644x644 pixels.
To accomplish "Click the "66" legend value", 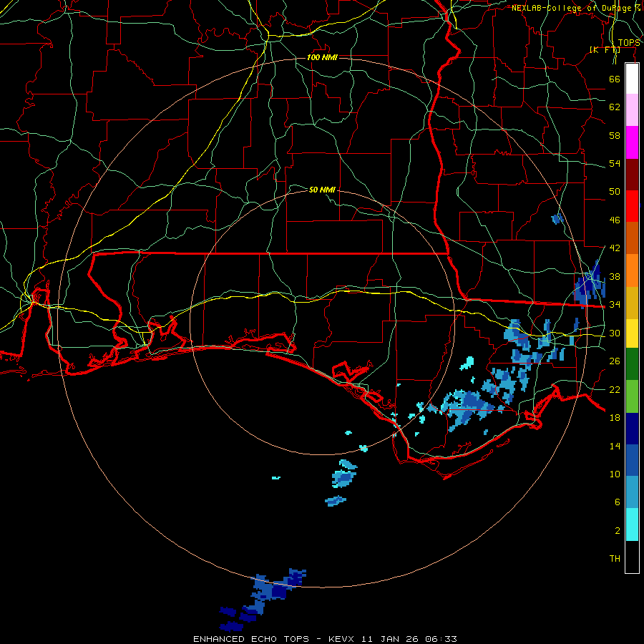I will coord(615,79).
